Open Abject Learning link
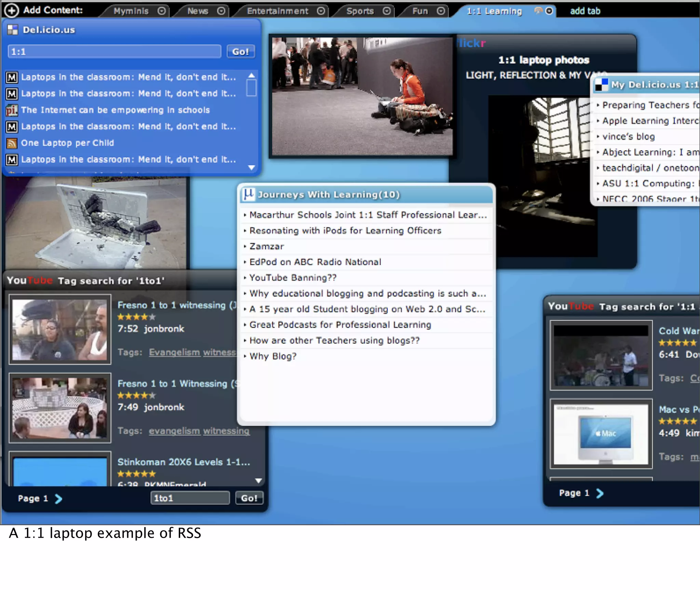 [x=651, y=152]
